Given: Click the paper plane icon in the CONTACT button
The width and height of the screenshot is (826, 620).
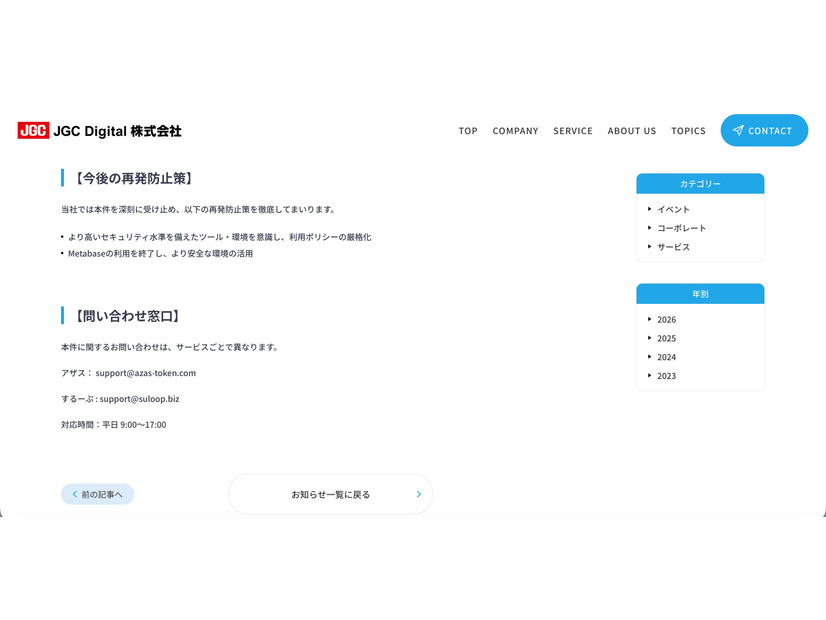Looking at the screenshot, I should click(738, 130).
